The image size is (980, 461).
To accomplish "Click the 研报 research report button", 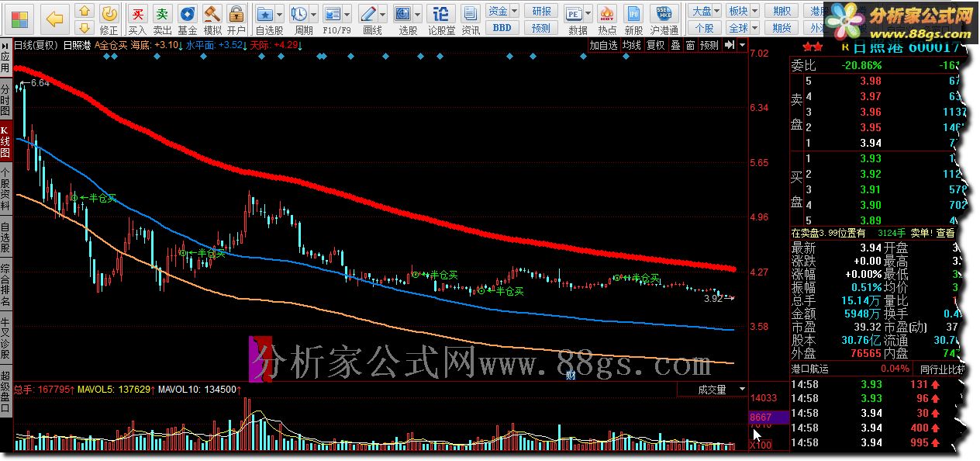I will 541,11.
